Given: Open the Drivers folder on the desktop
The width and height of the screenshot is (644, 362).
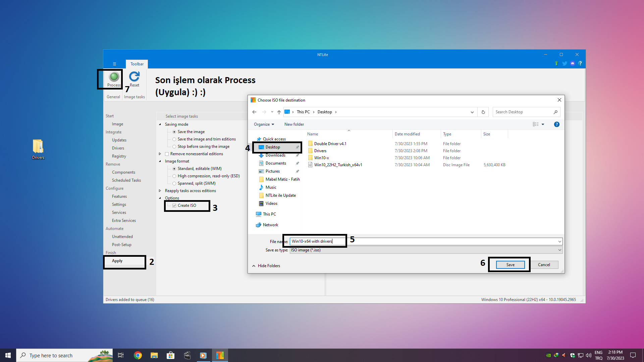Looking at the screenshot, I should pyautogui.click(x=38, y=147).
